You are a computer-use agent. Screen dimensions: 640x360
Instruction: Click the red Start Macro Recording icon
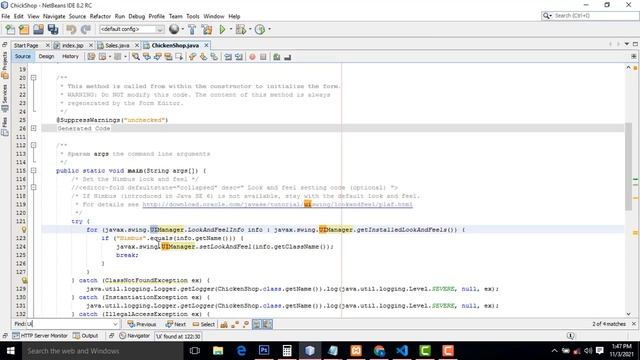coord(252,57)
